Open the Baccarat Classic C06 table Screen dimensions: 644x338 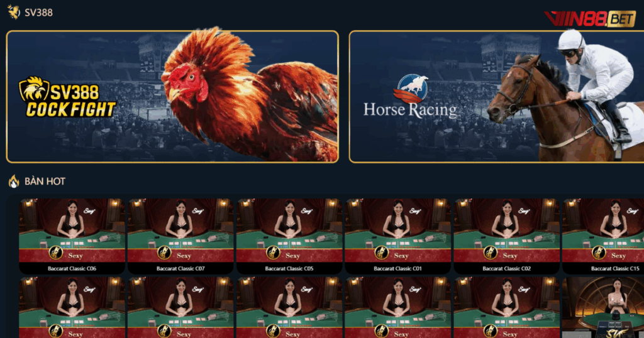pos(72,236)
